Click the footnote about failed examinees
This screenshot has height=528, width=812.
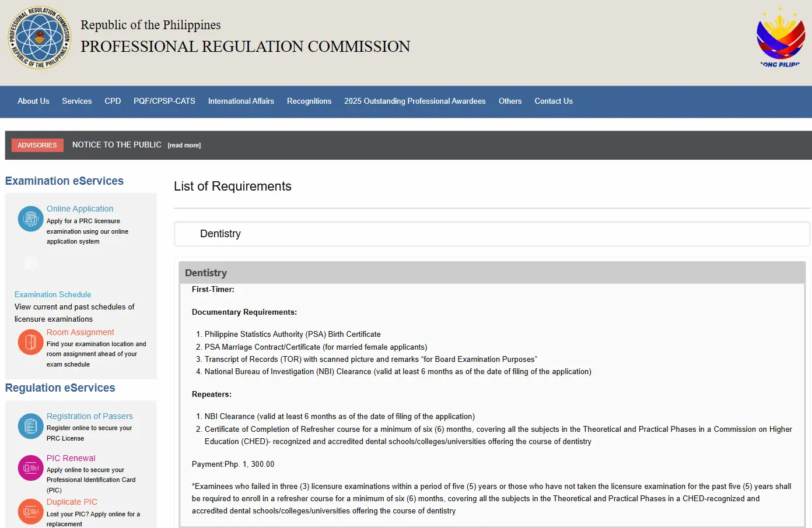point(492,498)
